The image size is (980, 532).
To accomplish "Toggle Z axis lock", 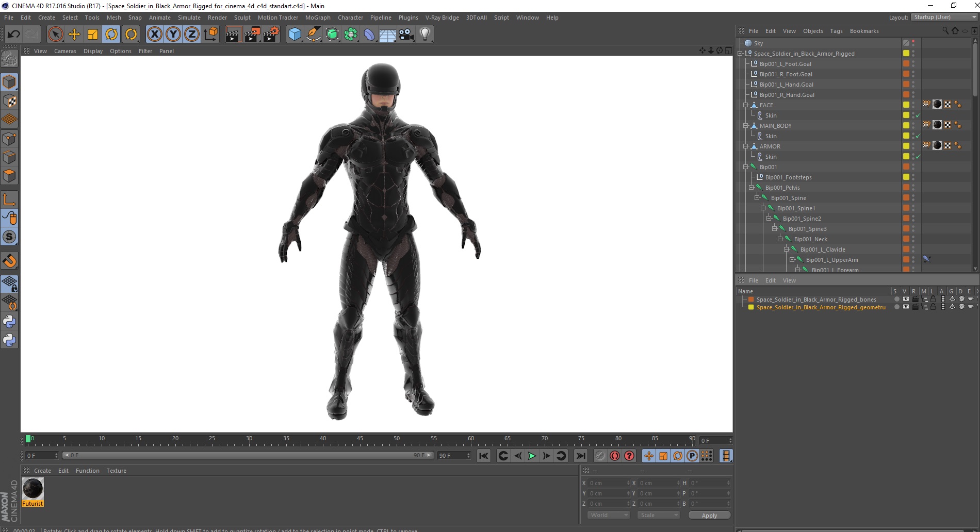I will coord(192,35).
